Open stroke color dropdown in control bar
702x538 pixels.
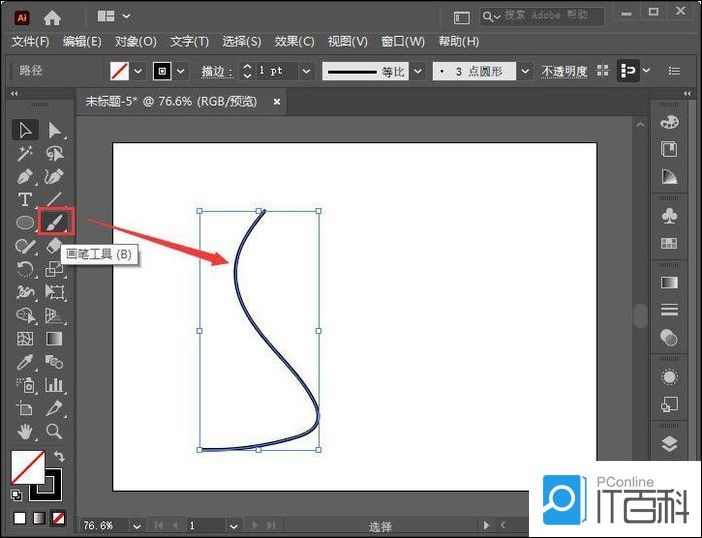tap(180, 71)
